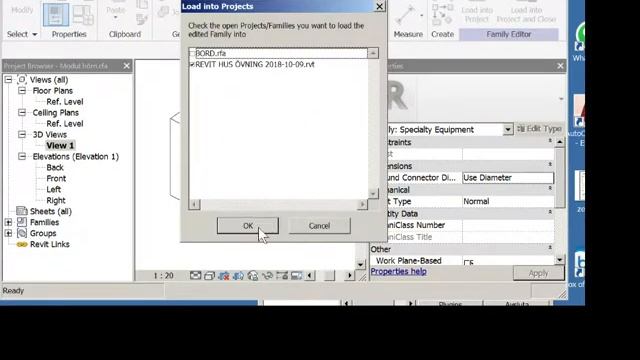Open the Back elevation view
This screenshot has width=640, height=360.
[x=55, y=167]
